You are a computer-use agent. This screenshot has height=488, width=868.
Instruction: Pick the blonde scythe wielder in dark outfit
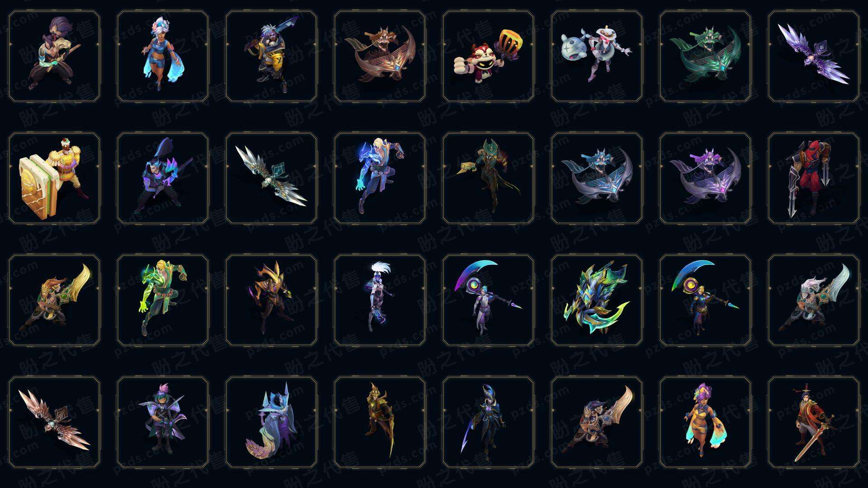pyautogui.click(x=705, y=300)
